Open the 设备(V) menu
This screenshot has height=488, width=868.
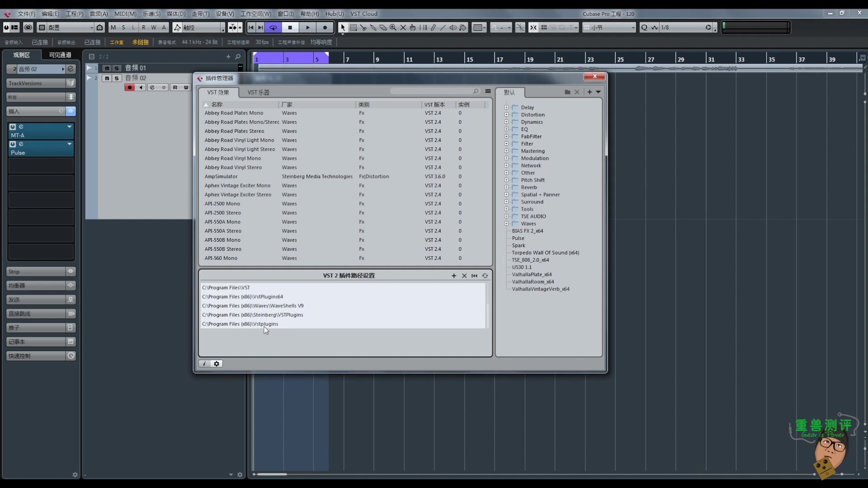coord(225,14)
